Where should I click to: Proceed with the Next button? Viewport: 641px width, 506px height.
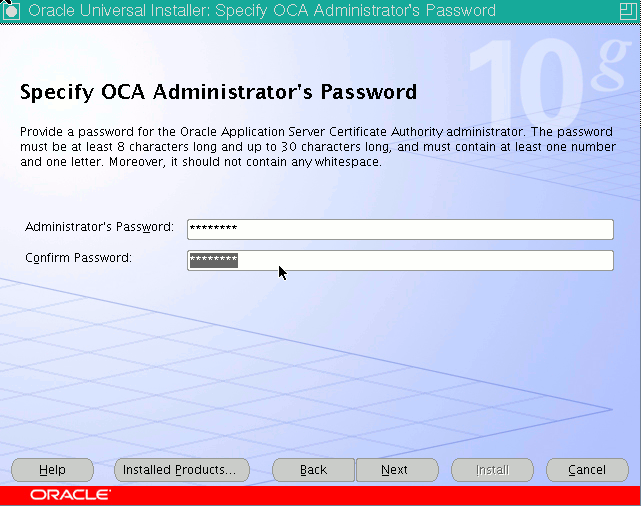(397, 470)
